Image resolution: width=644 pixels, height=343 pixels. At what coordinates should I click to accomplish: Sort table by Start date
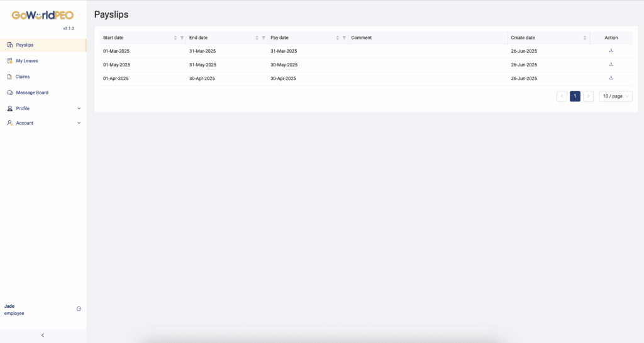(175, 38)
